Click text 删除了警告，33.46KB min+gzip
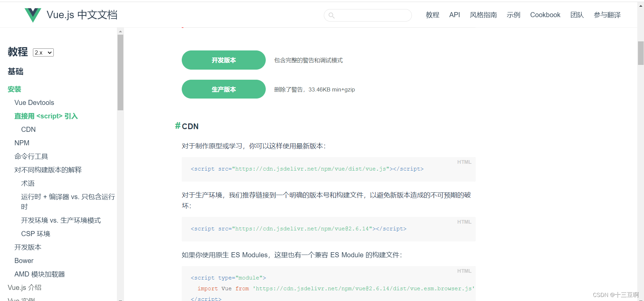 coord(314,89)
